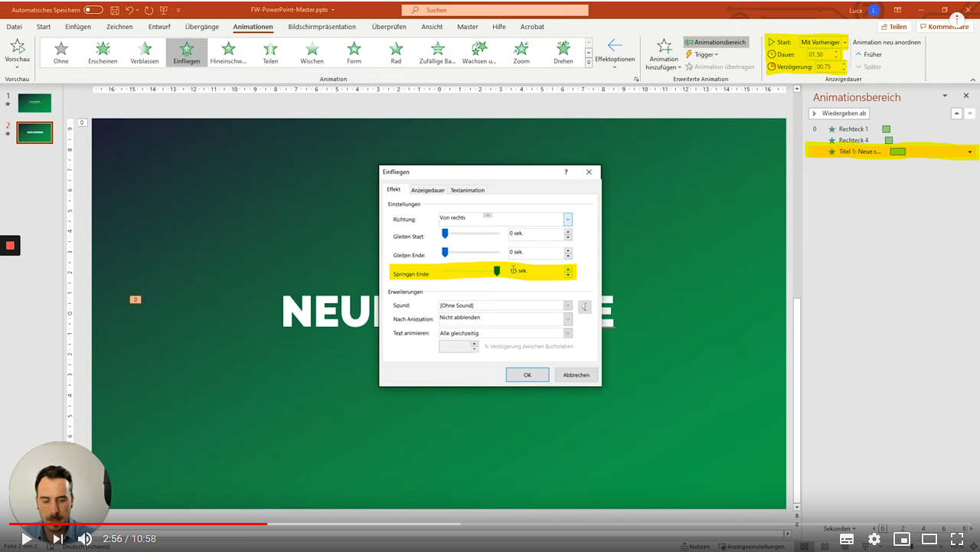Click the save icon in title bar
Viewport: 980px width, 552px height.
115,10
